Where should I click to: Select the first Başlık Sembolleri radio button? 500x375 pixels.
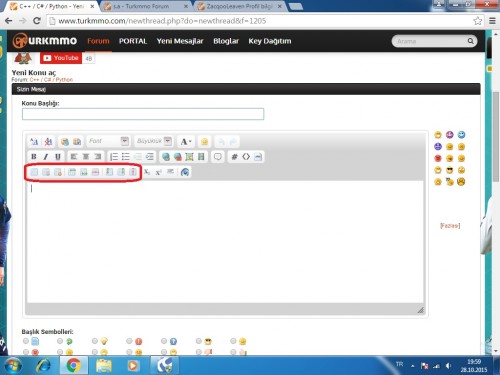click(26, 341)
